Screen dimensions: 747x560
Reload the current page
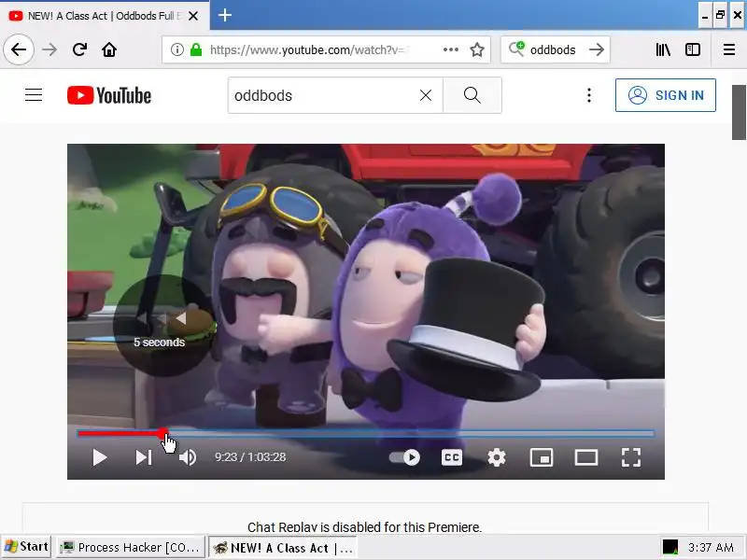(x=79, y=49)
